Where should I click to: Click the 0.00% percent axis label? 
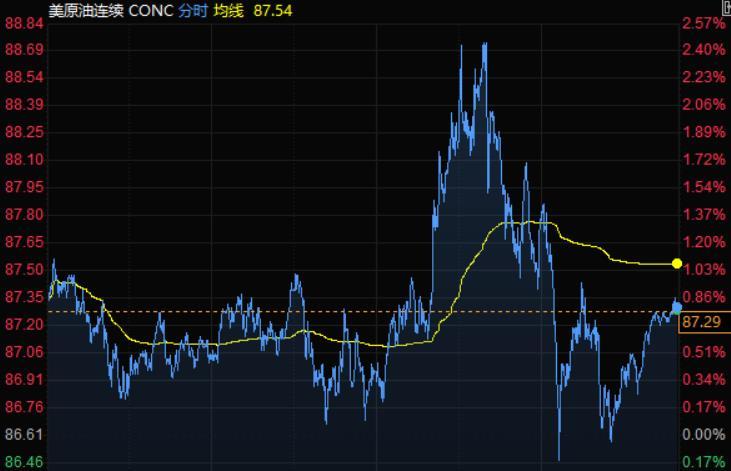point(702,435)
